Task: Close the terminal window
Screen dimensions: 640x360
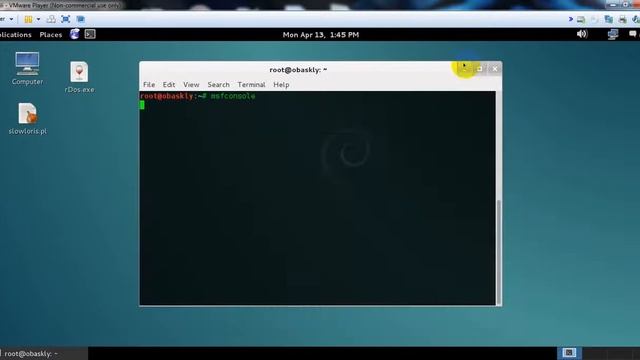Action: [x=495, y=69]
